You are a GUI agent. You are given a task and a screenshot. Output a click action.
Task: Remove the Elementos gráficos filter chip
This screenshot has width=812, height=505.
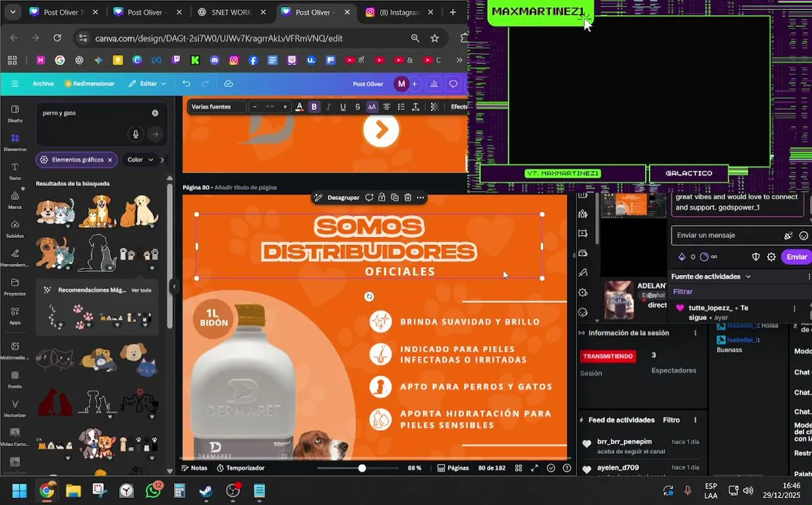[109, 160]
